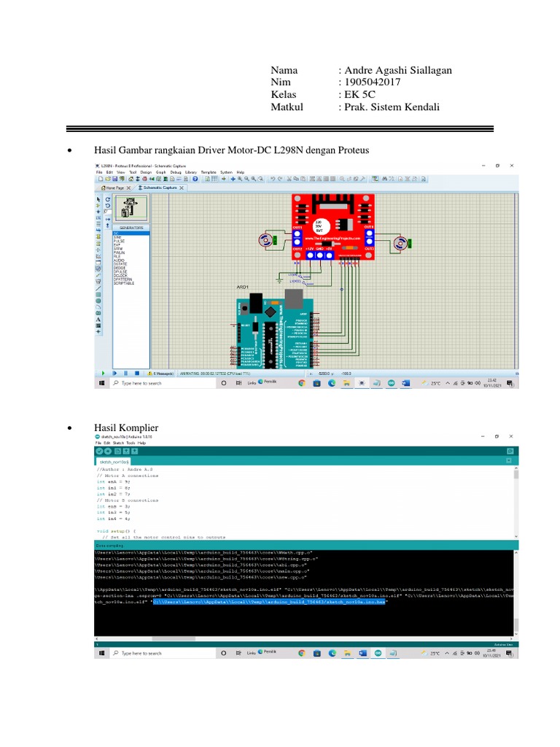Select the Schematic Capture tab
The width and height of the screenshot is (560, 747).
pyautogui.click(x=160, y=187)
